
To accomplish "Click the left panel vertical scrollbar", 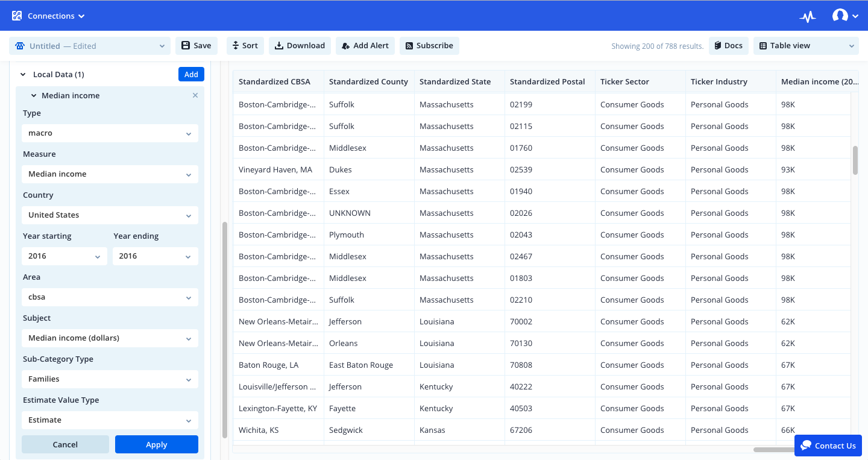I will 225,330.
